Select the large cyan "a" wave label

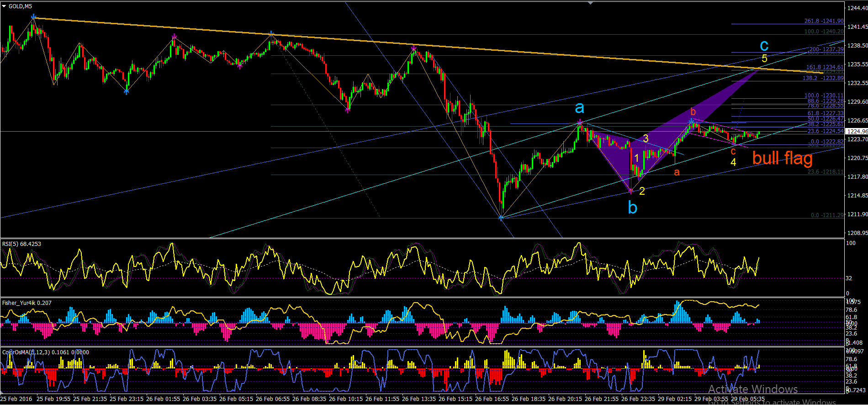[x=579, y=108]
